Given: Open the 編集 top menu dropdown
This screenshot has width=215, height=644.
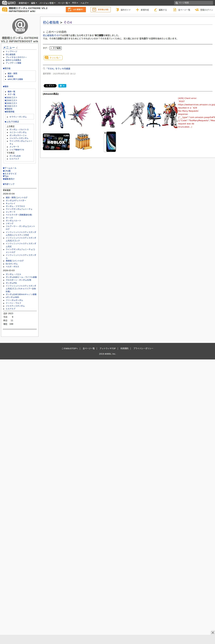Looking at the screenshot, I should [x=34, y=3].
